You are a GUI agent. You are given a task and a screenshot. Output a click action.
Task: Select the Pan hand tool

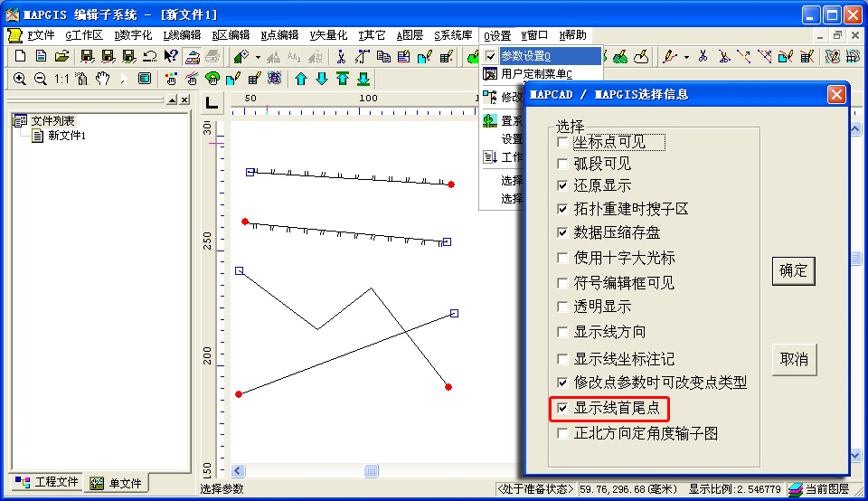point(102,79)
